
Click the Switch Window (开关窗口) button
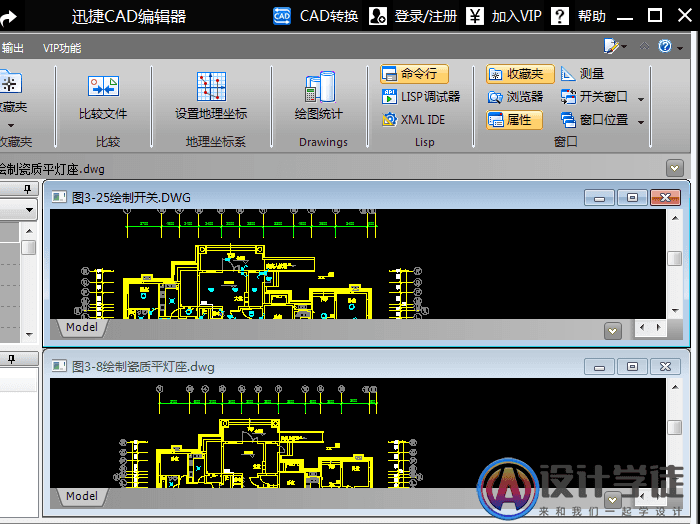(594, 97)
